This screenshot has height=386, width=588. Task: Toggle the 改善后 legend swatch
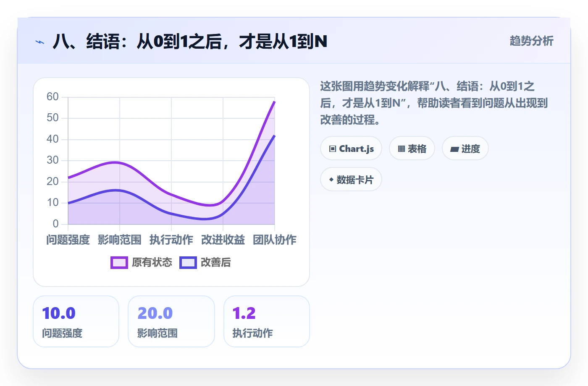[188, 263]
